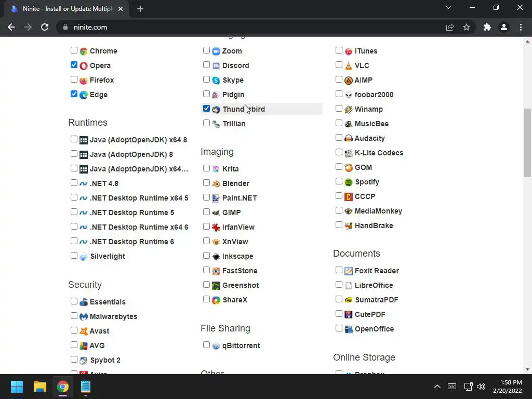
Task: Click the Firefox logo icon
Action: point(84,81)
